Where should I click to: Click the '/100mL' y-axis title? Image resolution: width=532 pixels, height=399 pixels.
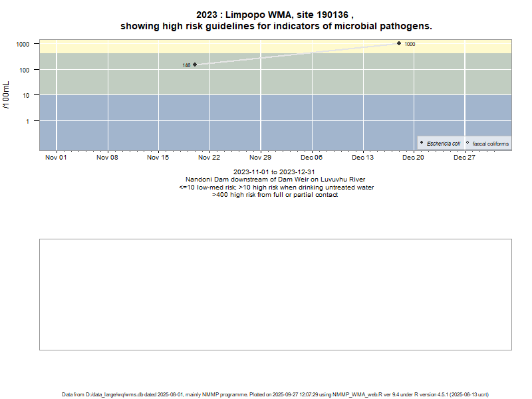tap(7, 95)
